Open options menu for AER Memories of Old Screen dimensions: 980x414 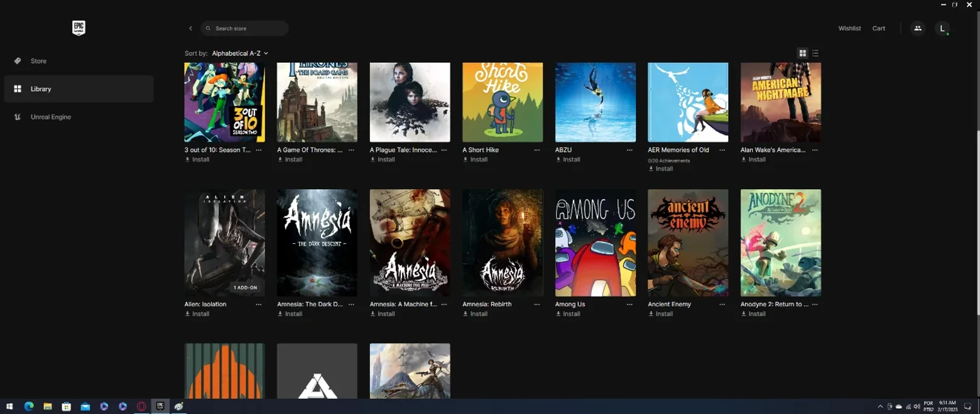click(722, 150)
